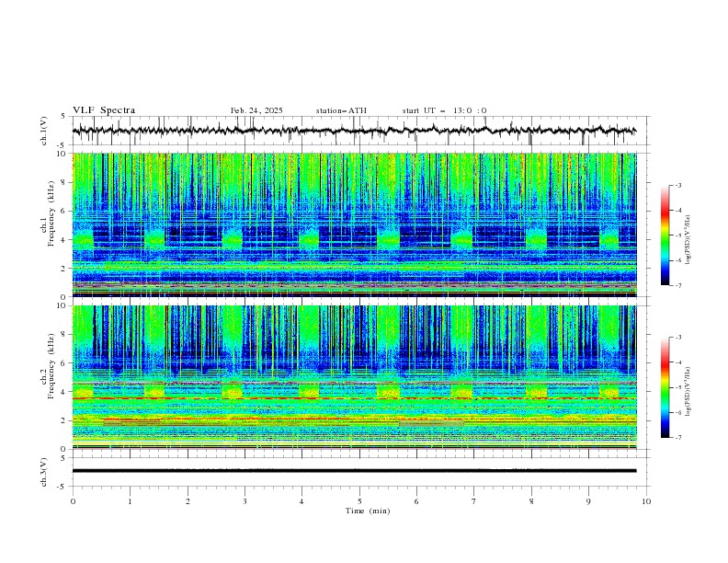
Task: Click the log(PSD) label beside ch.2 color bar
Action: 688,392
